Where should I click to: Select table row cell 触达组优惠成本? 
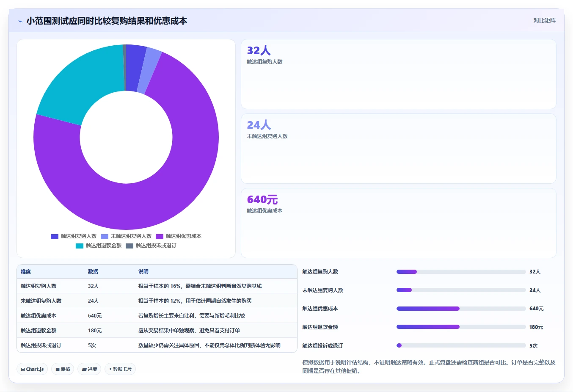click(39, 316)
